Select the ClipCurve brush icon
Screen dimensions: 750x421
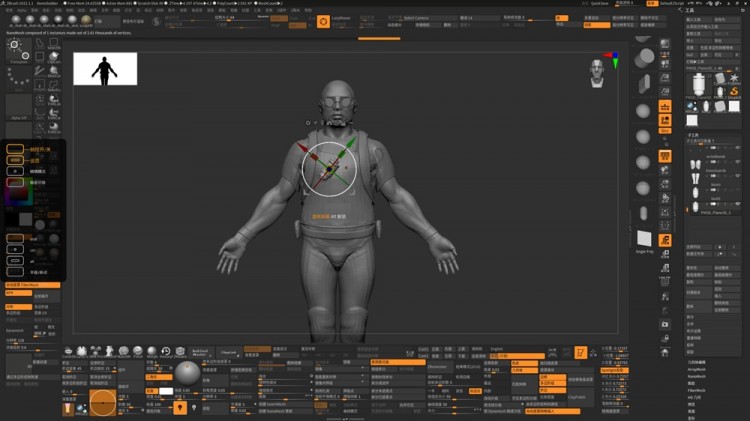[54, 57]
